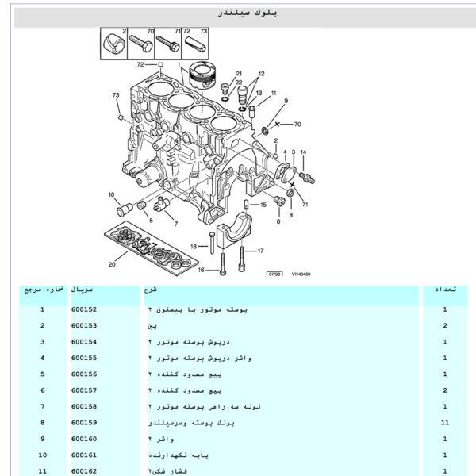Click the V1140400 drawing code label
476x476 pixels.
(x=300, y=274)
